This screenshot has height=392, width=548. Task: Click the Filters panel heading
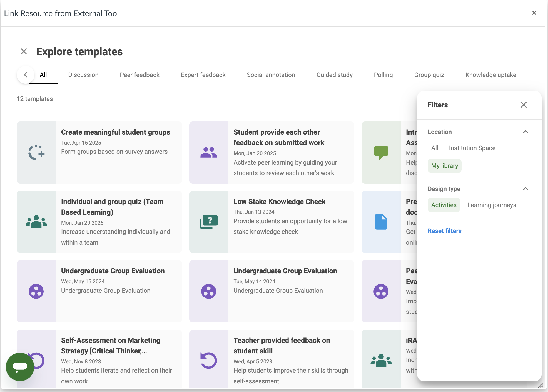437,105
